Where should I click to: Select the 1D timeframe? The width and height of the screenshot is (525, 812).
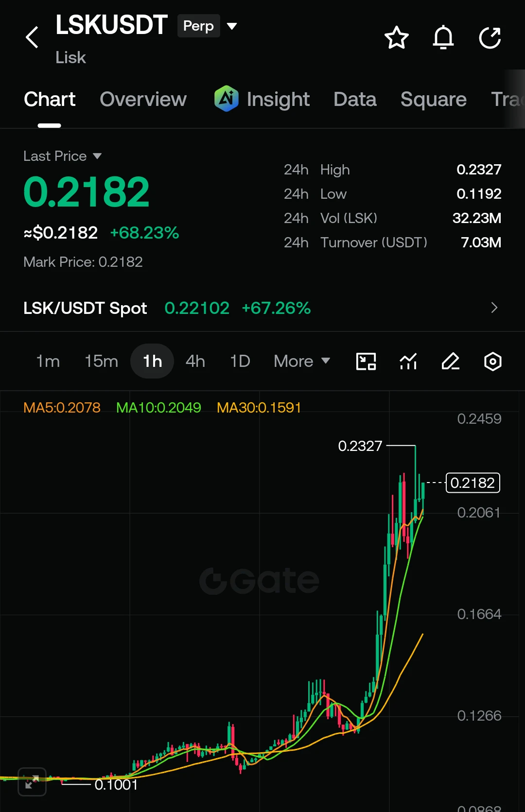tap(240, 361)
